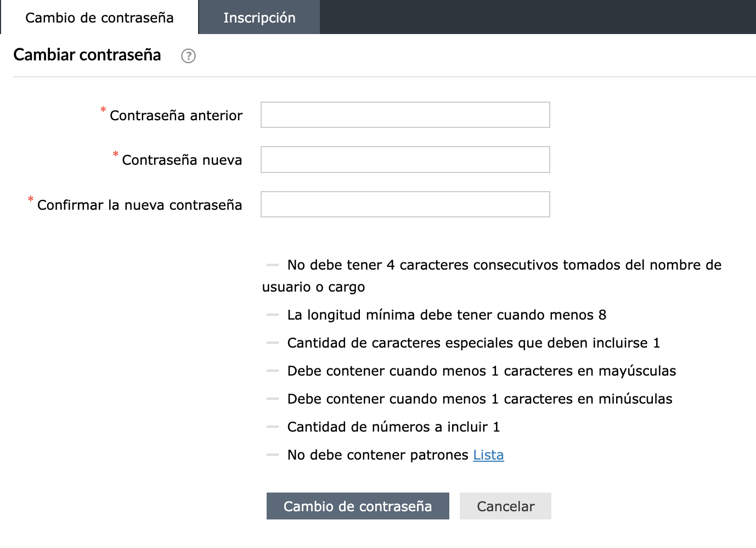Focus the Confirmar la nueva contraseña field
Screen dimensions: 756x548
405,204
